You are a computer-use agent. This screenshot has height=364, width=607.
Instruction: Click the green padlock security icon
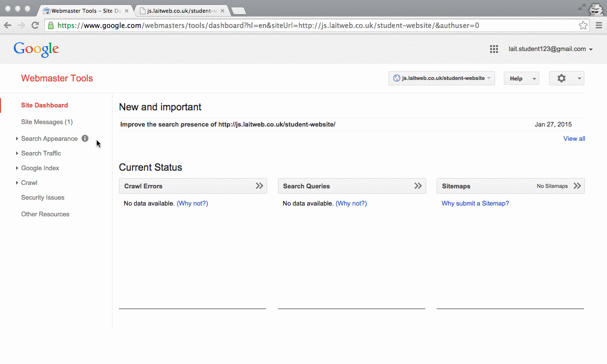click(51, 26)
